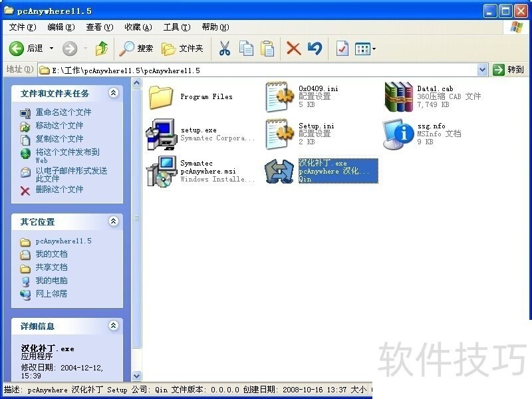
Task: Select the Setup.ini file icon
Action: (279, 134)
